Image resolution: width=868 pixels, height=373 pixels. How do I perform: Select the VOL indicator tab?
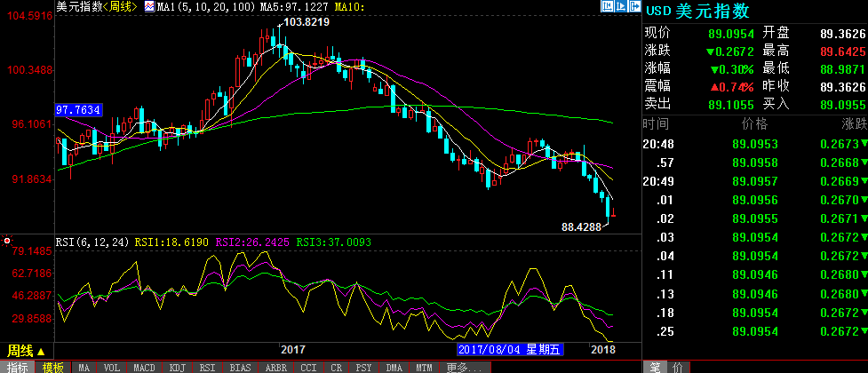pyautogui.click(x=111, y=367)
